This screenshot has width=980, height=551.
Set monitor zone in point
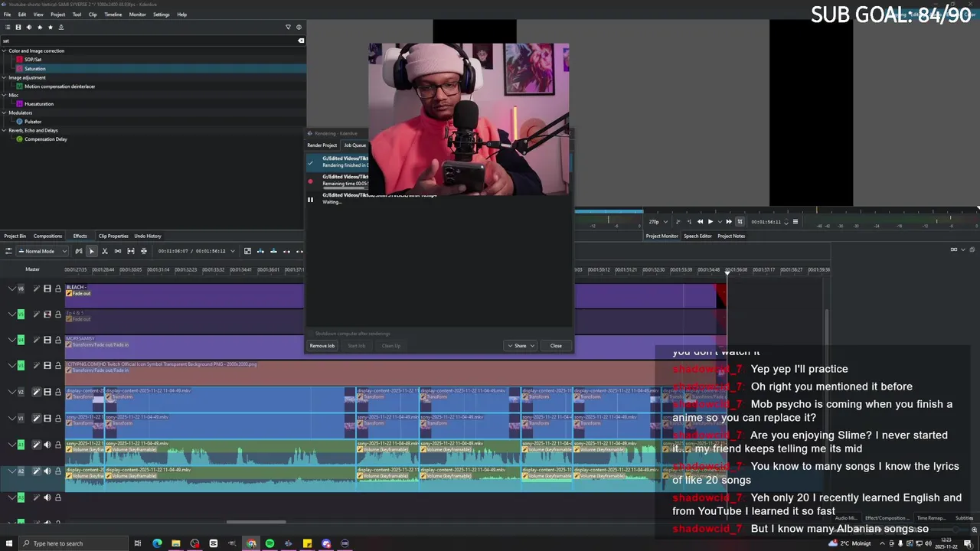point(678,222)
